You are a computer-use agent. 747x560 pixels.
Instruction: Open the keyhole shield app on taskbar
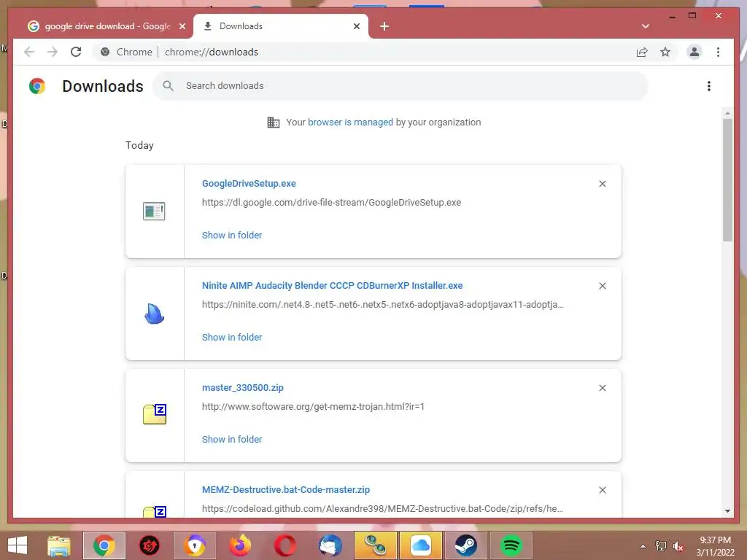(195, 545)
